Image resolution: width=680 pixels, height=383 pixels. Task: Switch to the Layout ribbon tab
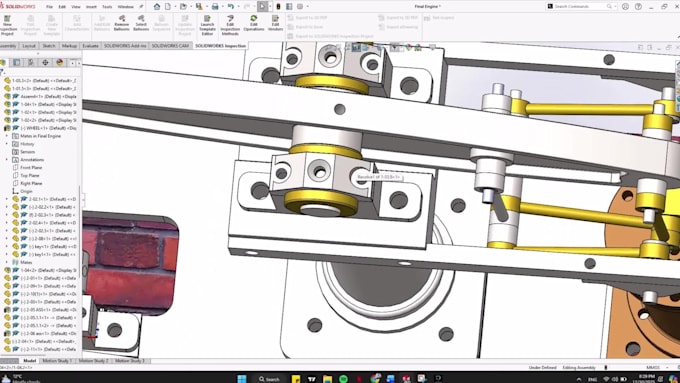click(x=29, y=46)
